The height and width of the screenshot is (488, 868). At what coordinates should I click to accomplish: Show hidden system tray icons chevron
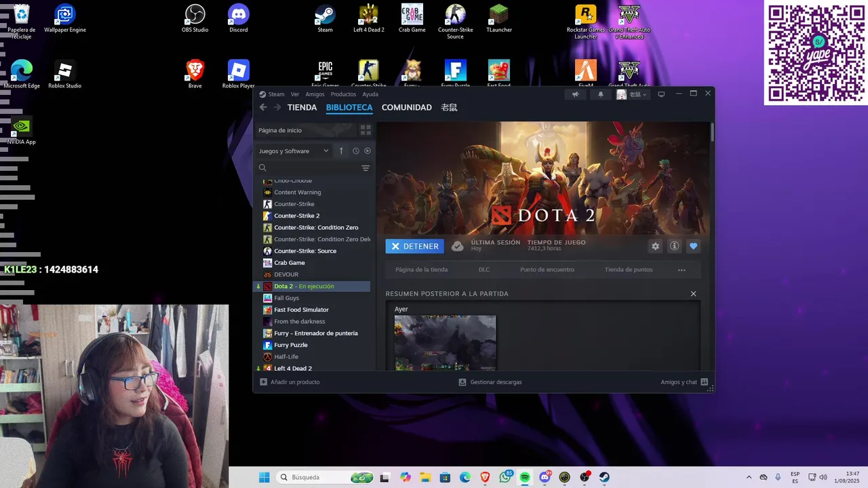click(749, 477)
